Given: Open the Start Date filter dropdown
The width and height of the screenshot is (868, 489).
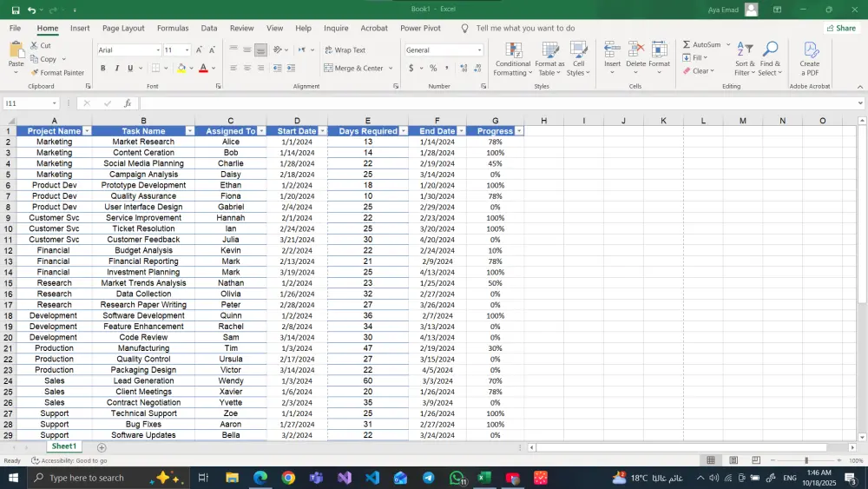Looking at the screenshot, I should (x=323, y=131).
